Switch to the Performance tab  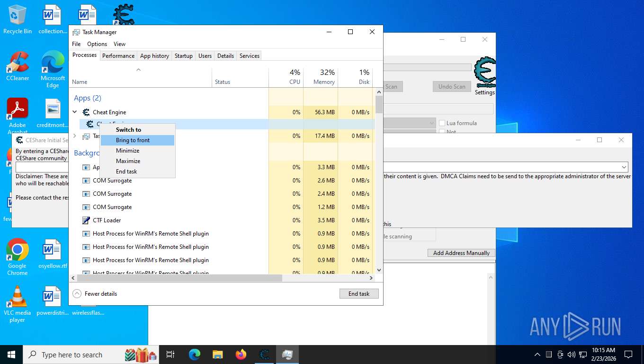pyautogui.click(x=118, y=56)
